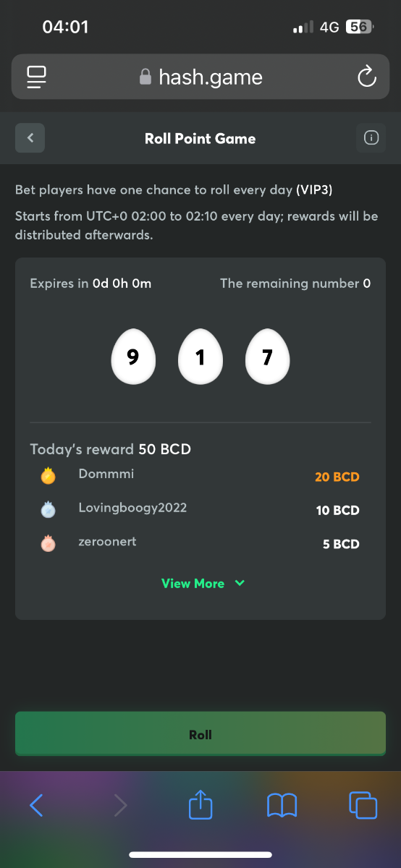Viewport: 401px width, 868px height.
Task: Click the silver medal icon beside Lovingboogy2022
Action: [48, 510]
